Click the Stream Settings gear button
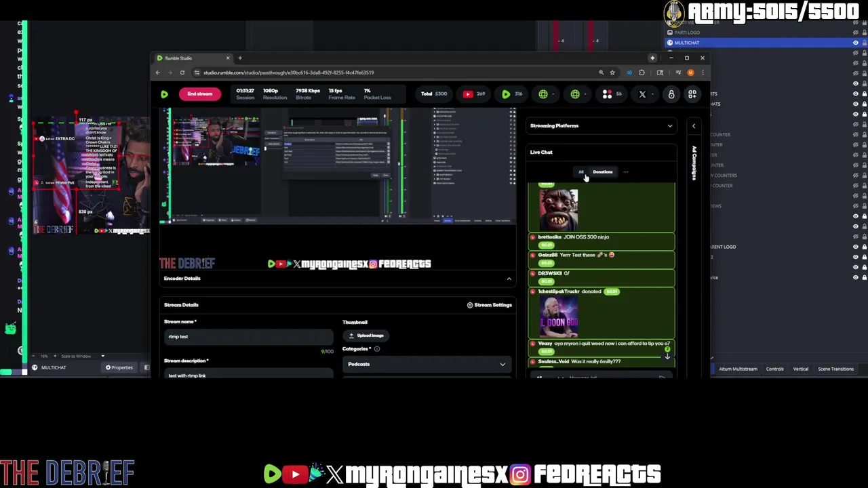The height and width of the screenshot is (488, 868). pyautogui.click(x=489, y=305)
